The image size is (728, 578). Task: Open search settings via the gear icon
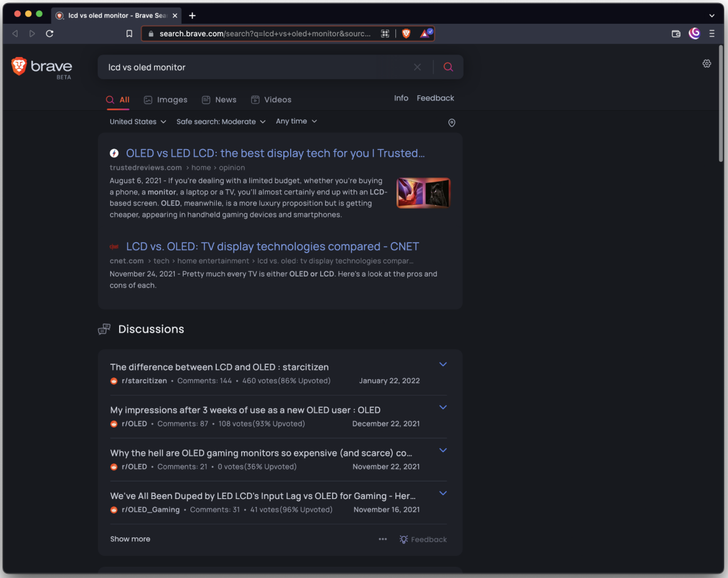click(707, 63)
